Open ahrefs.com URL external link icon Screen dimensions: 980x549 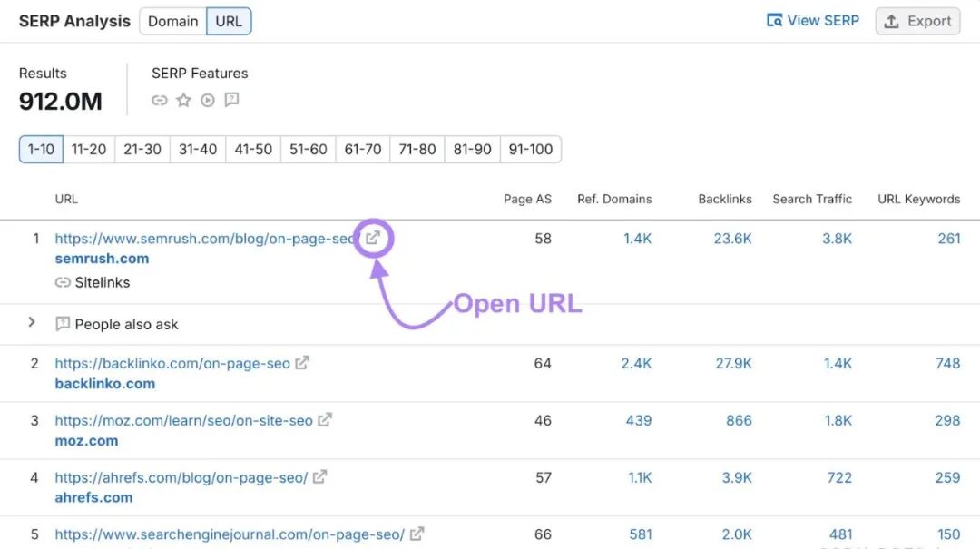point(320,477)
